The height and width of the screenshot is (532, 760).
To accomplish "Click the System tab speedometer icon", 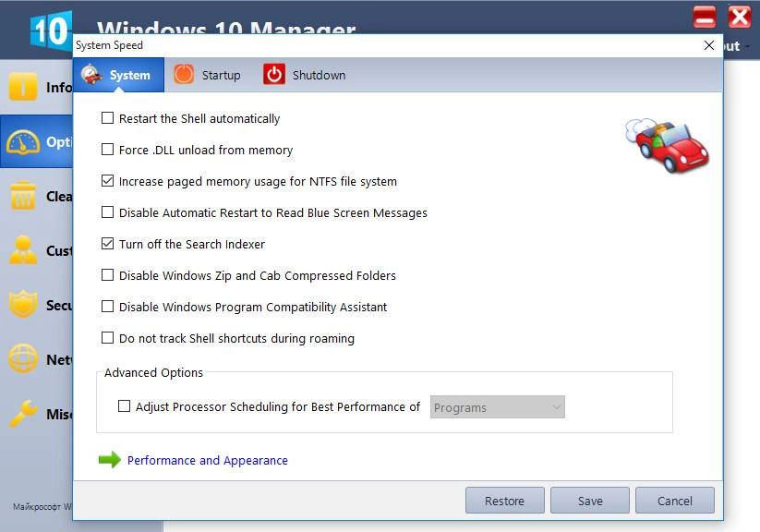I will pyautogui.click(x=91, y=75).
